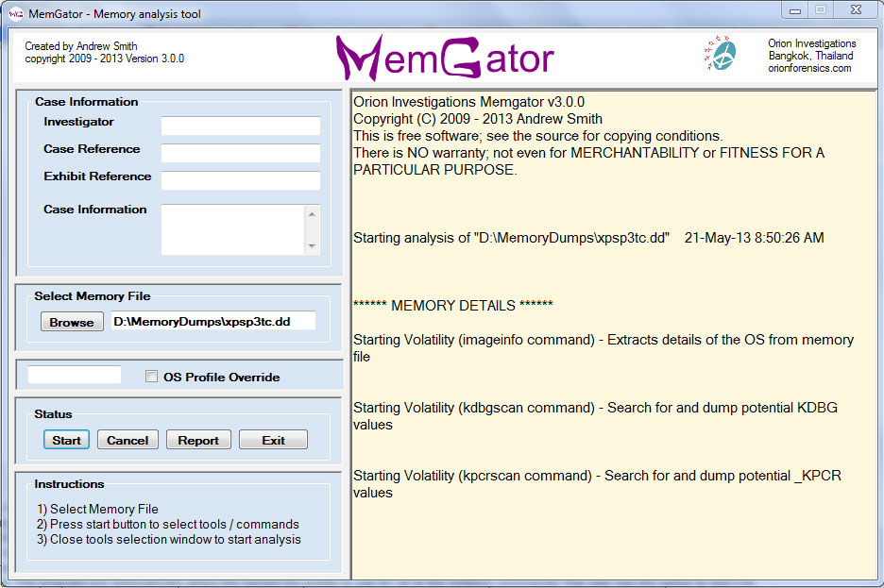Open the Report button
The image size is (884, 588).
198,440
